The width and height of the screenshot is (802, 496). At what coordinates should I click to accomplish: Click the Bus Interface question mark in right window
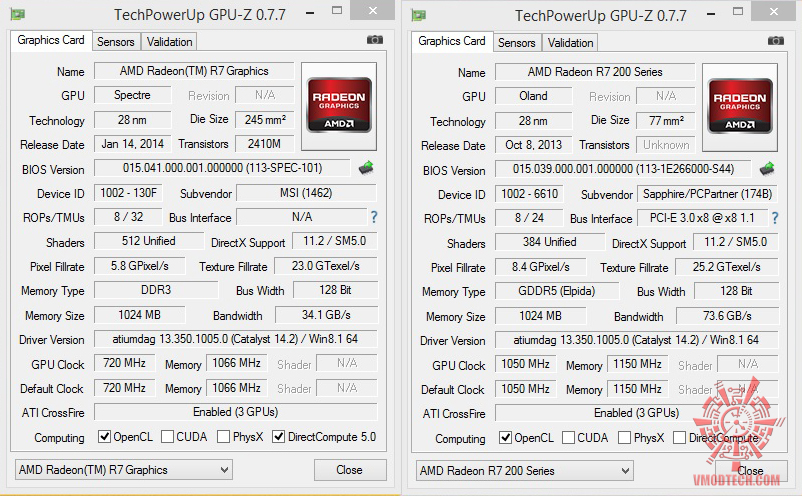tap(775, 218)
